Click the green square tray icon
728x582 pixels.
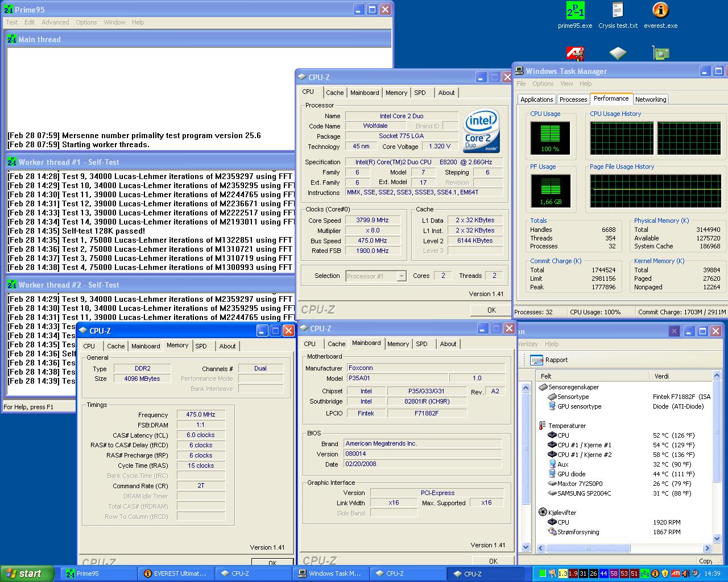(x=543, y=573)
